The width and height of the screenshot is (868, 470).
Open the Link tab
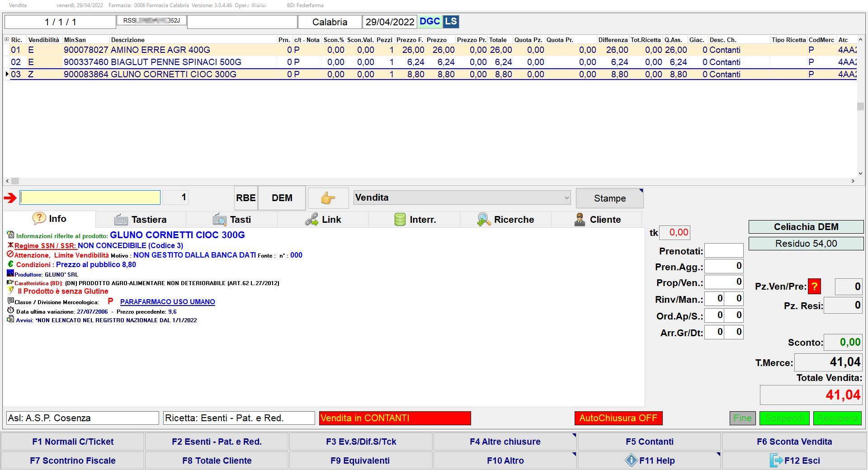(x=323, y=220)
